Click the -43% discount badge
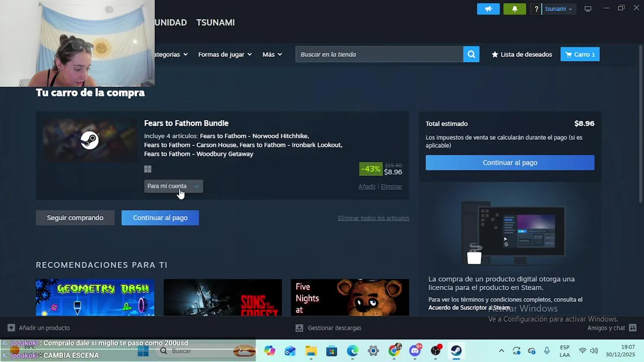Screen dimensions: 644x362 (371, 169)
